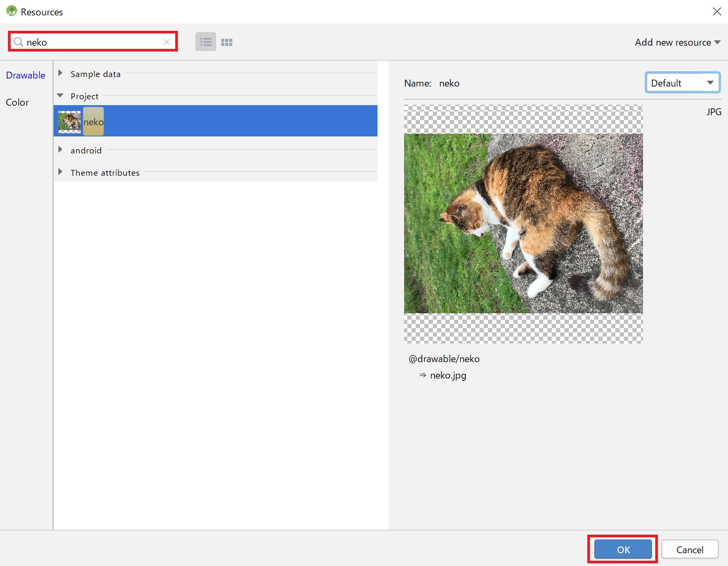Collapse the Project section
The width and height of the screenshot is (728, 566).
pos(61,96)
